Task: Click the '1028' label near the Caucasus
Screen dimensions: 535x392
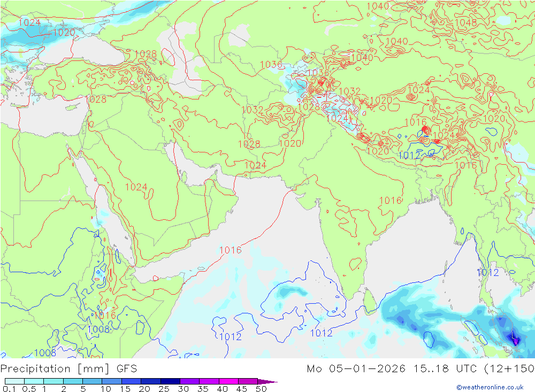Action: (x=146, y=54)
